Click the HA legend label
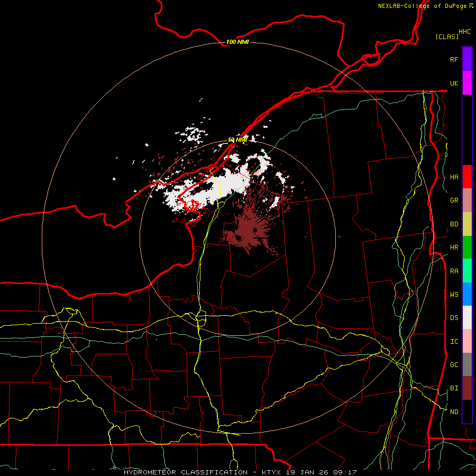Image resolution: width=476 pixels, height=476 pixels. pos(454,177)
